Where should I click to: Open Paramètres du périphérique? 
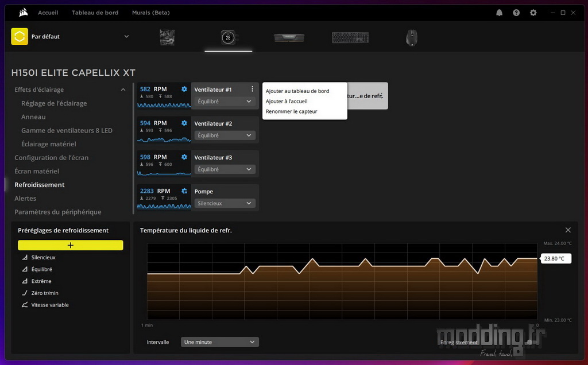(x=58, y=212)
